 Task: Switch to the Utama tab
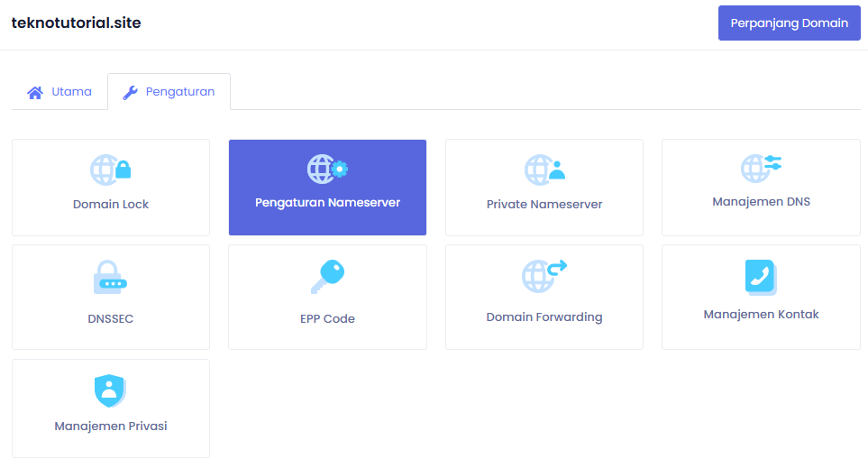[59, 92]
